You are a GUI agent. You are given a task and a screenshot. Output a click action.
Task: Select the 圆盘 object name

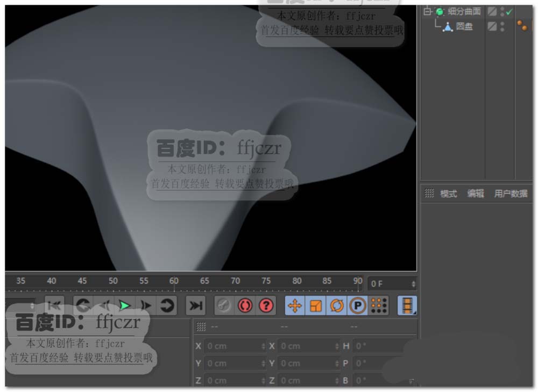pos(464,26)
